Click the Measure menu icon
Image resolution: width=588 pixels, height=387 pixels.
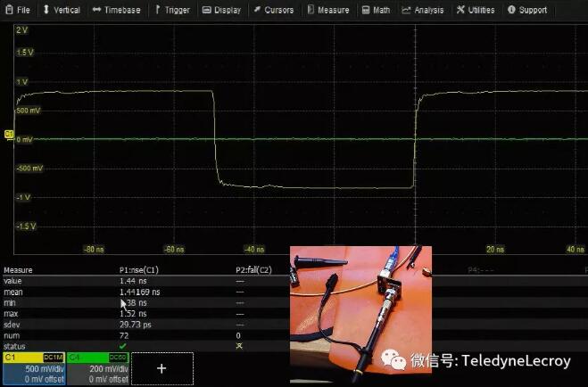point(327,10)
